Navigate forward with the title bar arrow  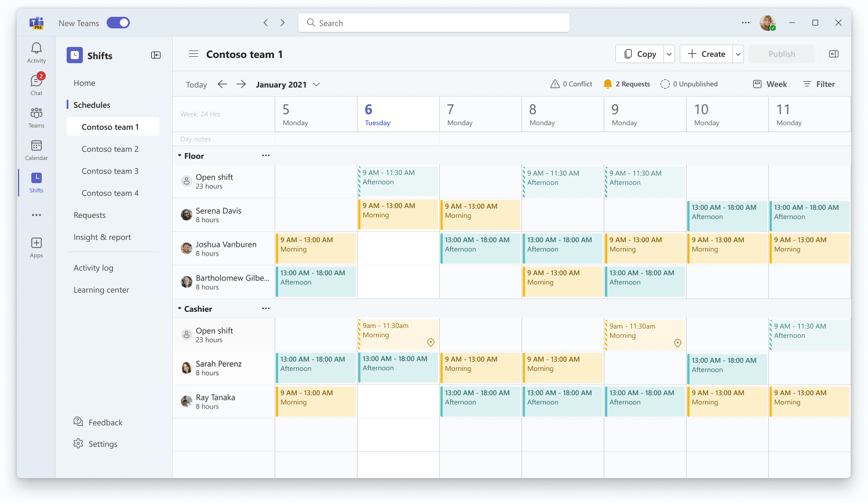(x=283, y=23)
